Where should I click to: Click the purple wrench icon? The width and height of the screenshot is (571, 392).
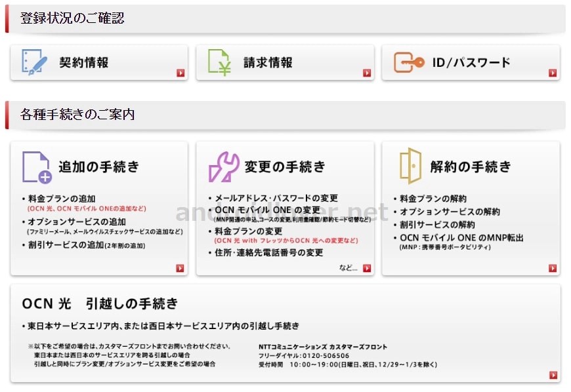(x=224, y=167)
